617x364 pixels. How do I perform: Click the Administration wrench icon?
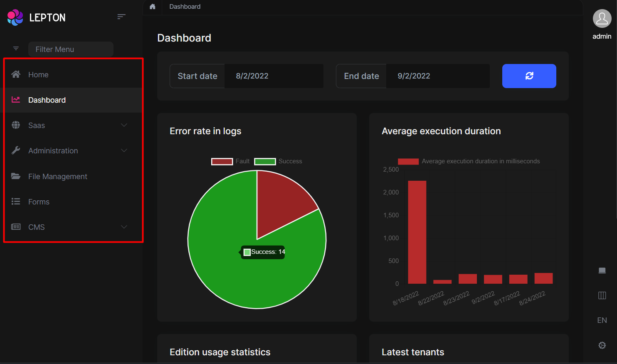[16, 150]
